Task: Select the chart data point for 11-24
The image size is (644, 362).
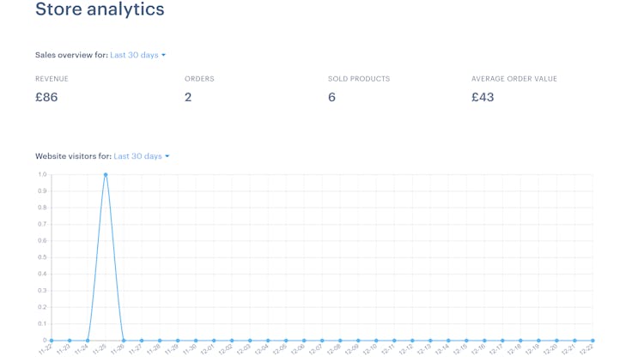Action: (88, 341)
